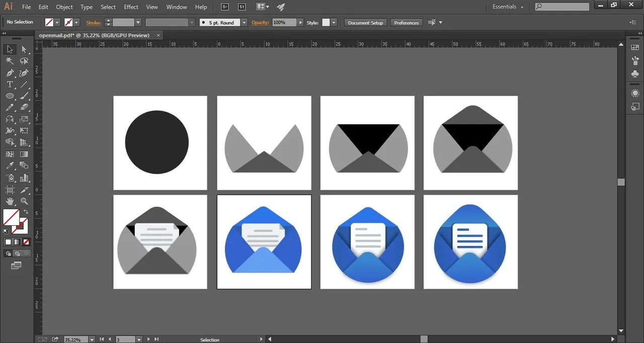Select the Slice tool

click(24, 190)
